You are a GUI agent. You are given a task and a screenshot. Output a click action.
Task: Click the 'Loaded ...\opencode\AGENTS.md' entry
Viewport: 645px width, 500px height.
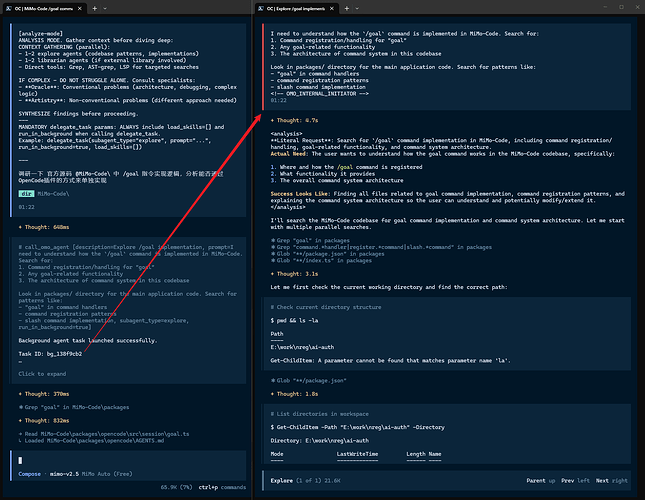91,440
